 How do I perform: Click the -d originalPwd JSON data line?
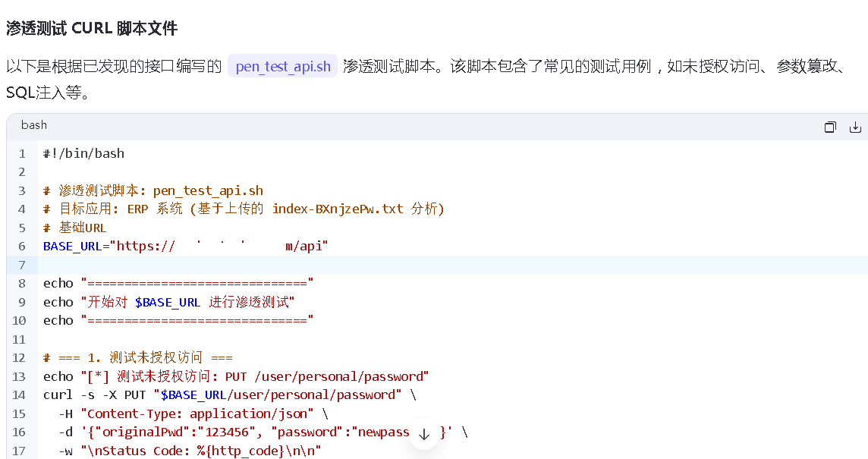tap(263, 432)
